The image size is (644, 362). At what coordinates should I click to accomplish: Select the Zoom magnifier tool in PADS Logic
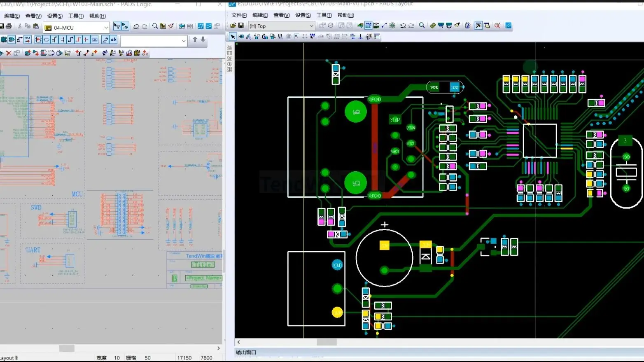tap(155, 26)
